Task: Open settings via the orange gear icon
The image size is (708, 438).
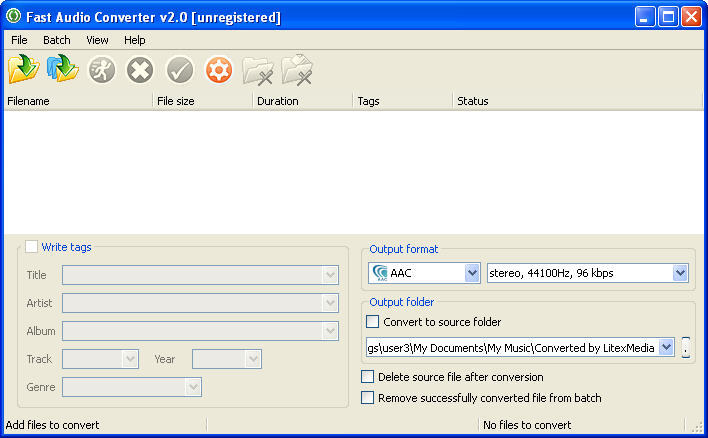Action: click(218, 69)
